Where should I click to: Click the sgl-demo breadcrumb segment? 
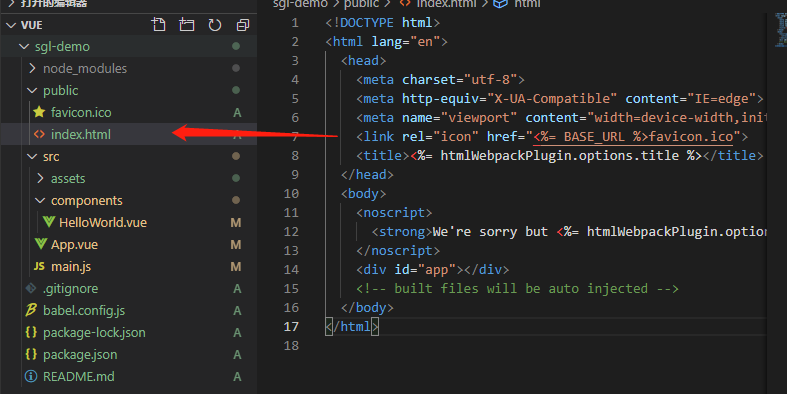click(300, 4)
